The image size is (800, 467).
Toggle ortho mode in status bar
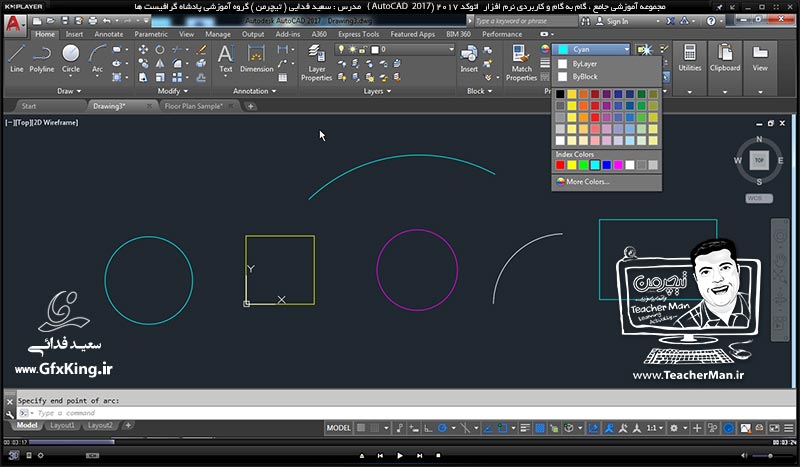[x=428, y=428]
